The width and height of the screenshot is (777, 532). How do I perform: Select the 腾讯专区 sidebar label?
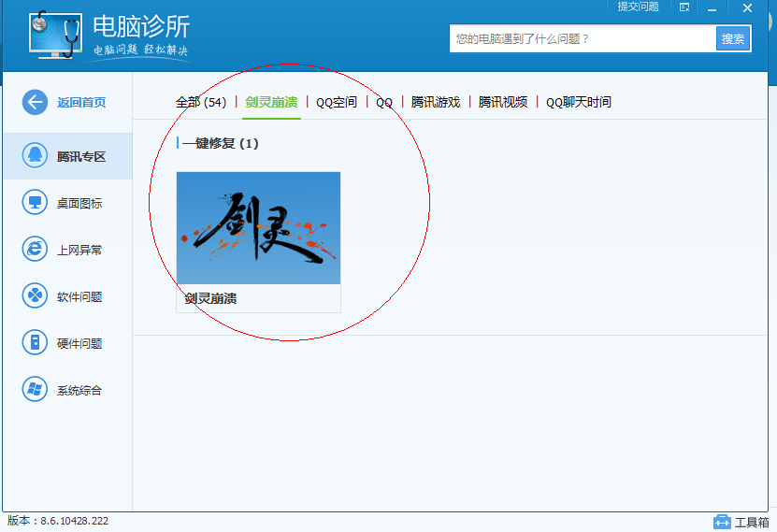pos(81,156)
